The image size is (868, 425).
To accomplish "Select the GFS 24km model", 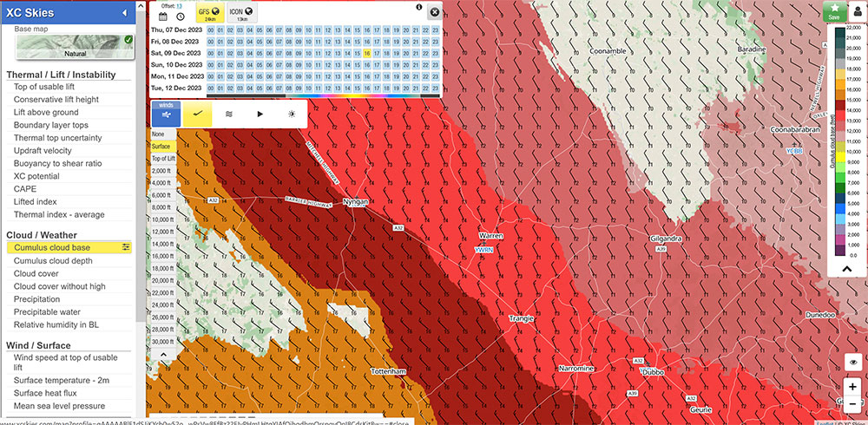I will click(209, 12).
